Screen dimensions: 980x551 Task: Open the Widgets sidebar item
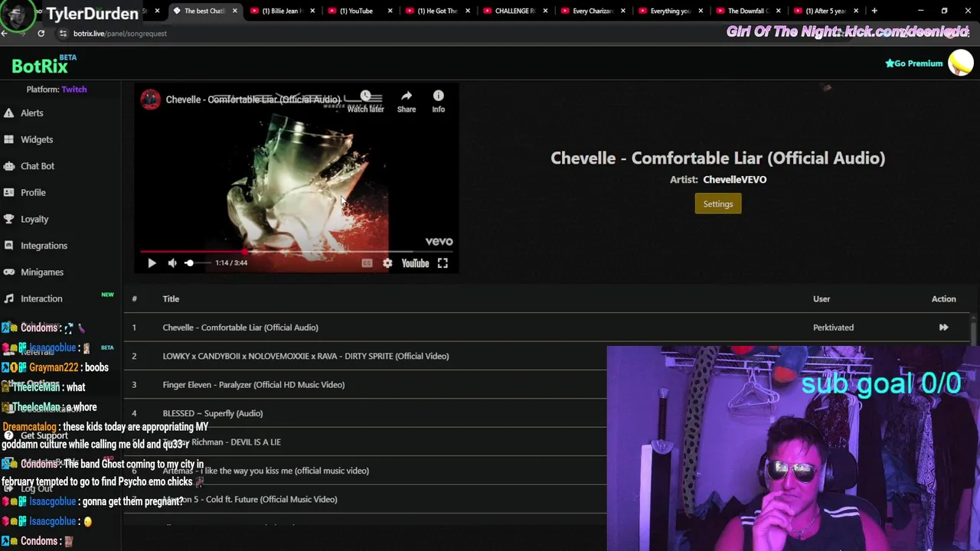coord(37,139)
